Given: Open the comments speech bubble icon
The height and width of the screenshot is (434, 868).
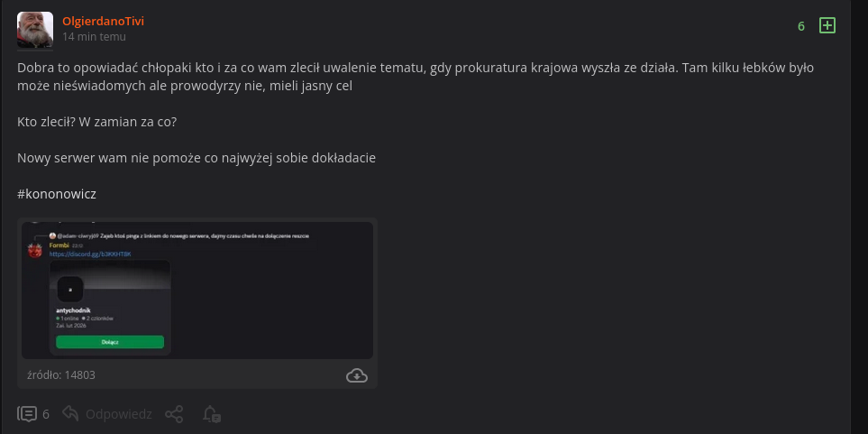Looking at the screenshot, I should [x=27, y=414].
